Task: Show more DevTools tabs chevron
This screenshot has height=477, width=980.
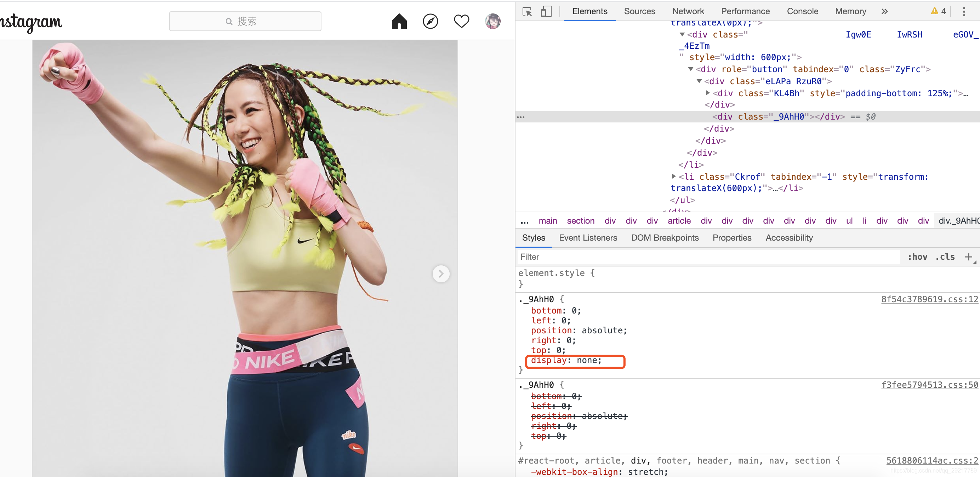Action: point(884,11)
